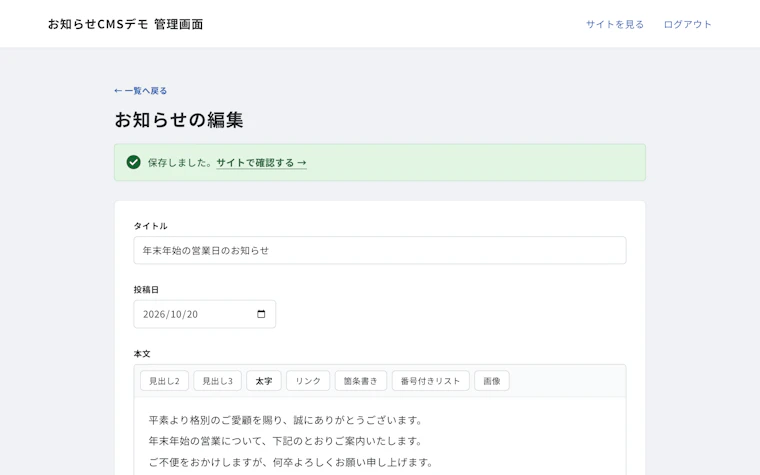Insert a numbered list (番号付きリスト)
This screenshot has height=475, width=760.
(430, 381)
